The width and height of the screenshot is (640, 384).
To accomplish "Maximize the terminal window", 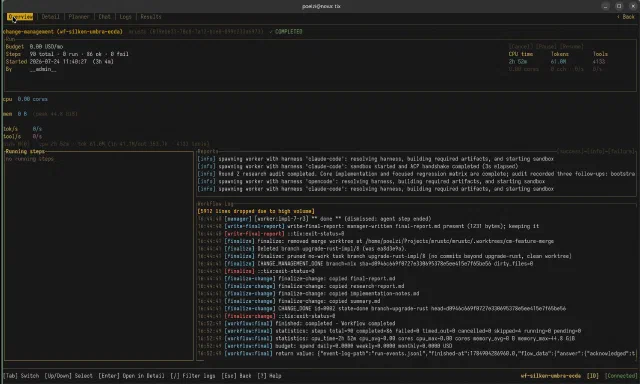I will pyautogui.click(x=619, y=6).
